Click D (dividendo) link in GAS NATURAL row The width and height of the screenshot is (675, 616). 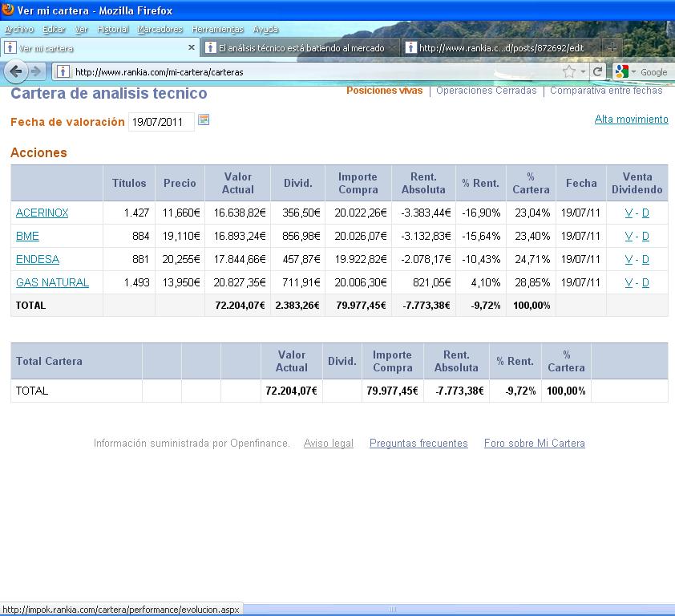645,282
